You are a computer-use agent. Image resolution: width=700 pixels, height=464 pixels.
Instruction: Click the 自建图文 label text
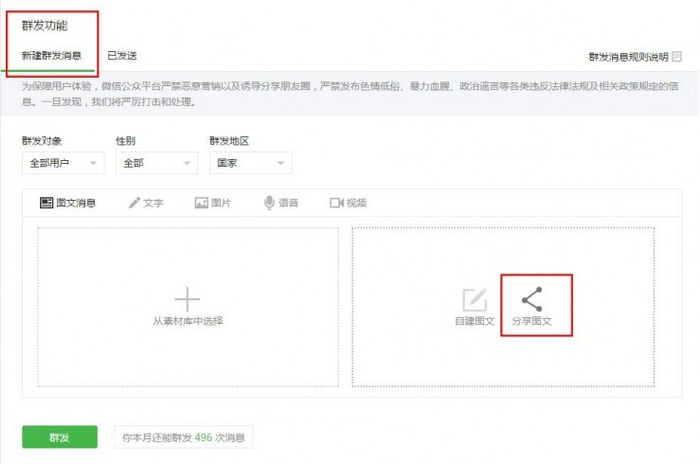(x=475, y=321)
